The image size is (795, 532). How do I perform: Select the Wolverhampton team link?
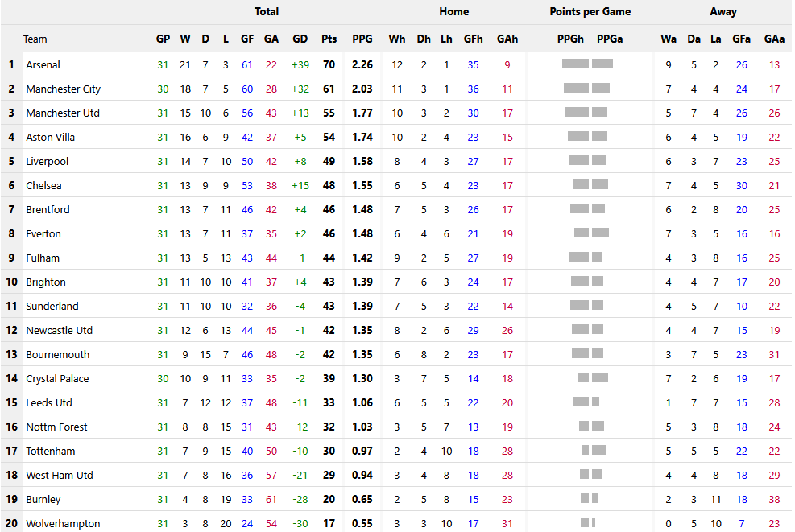tap(63, 523)
